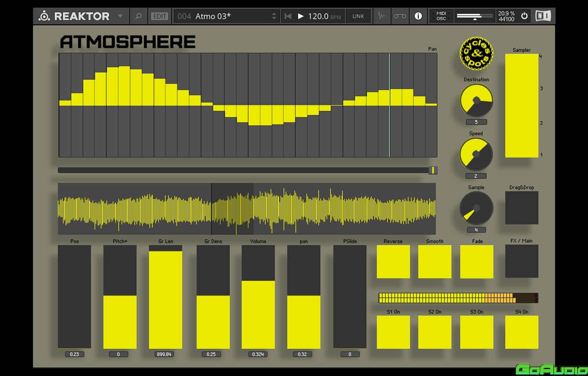Click the ATMOSPHERE title text

(x=128, y=42)
